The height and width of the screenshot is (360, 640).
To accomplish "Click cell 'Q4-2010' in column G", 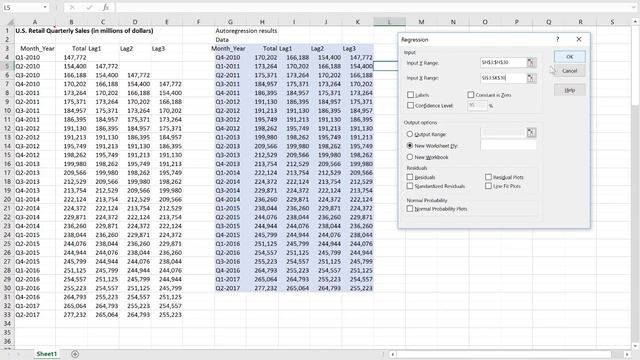I will (228, 57).
